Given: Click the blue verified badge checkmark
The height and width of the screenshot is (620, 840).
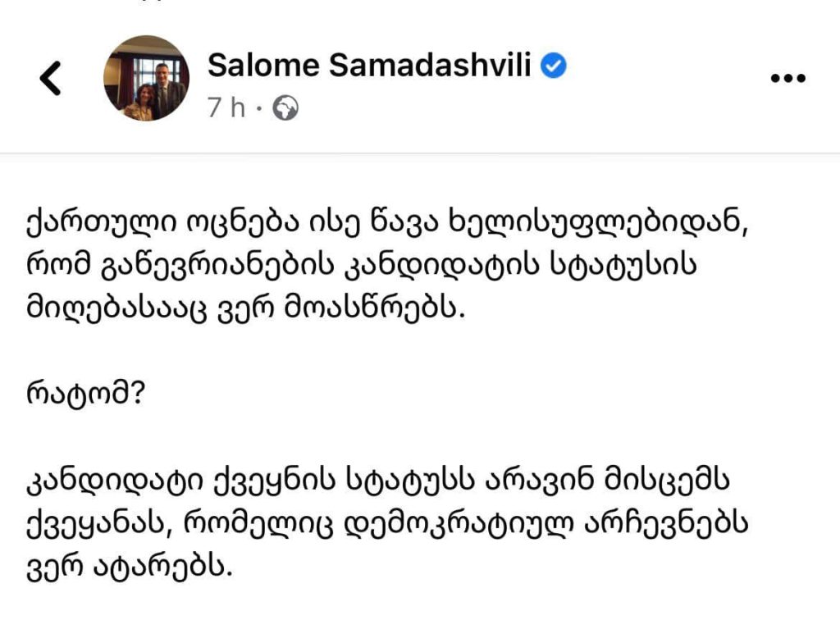Looking at the screenshot, I should pyautogui.click(x=554, y=66).
